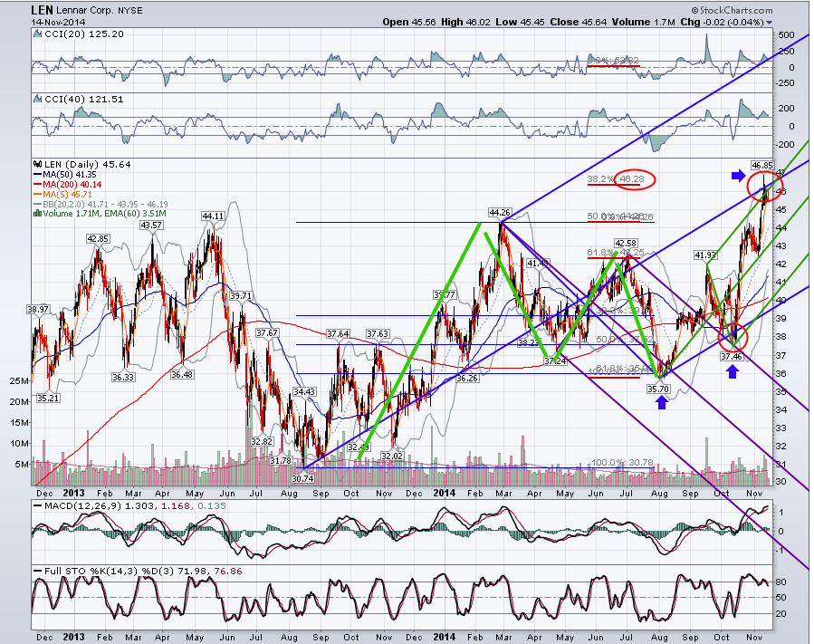Click the 42.58 price label

[626, 243]
